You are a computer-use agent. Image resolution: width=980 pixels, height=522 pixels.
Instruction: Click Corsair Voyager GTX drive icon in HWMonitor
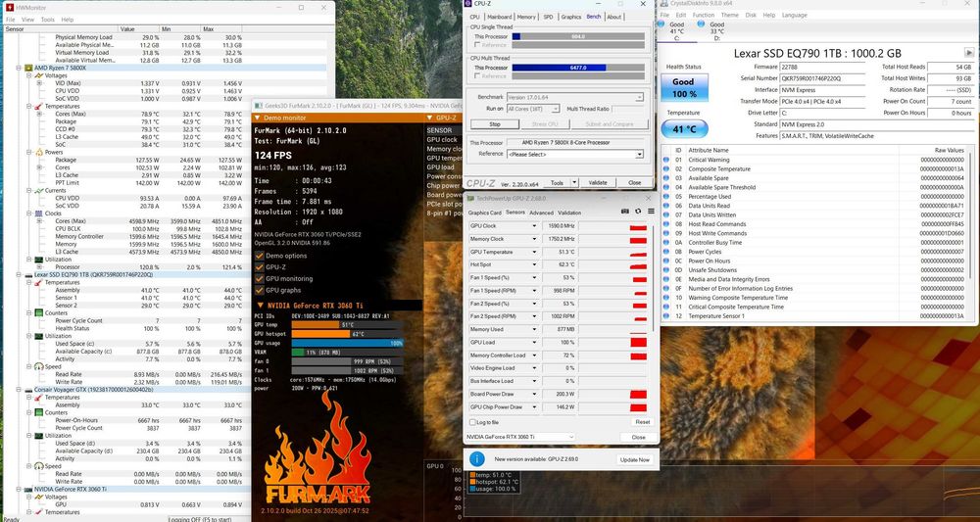(x=28, y=390)
